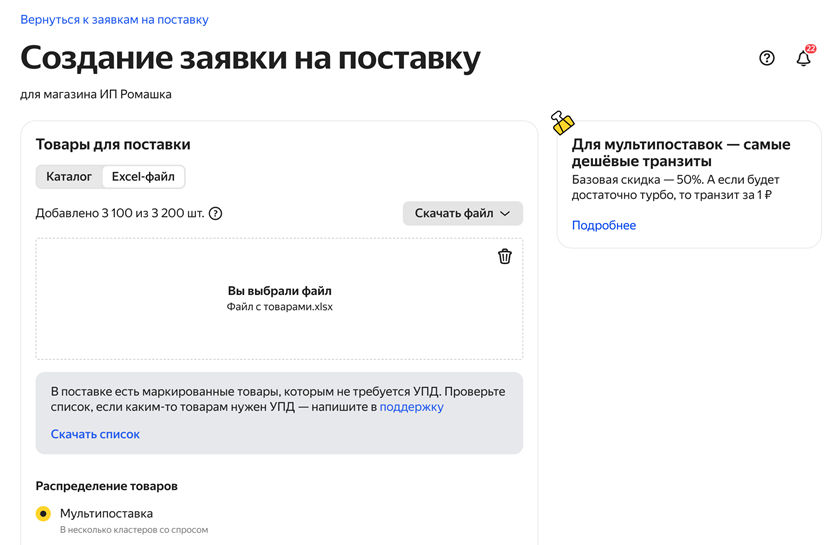Follow the Вернуться к заявкам на поставку link
This screenshot has height=545, width=831.
pos(114,20)
